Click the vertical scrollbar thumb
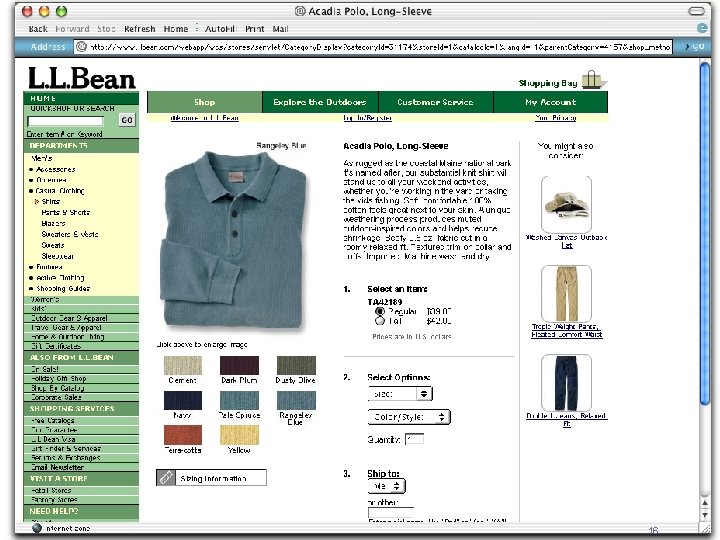The height and width of the screenshot is (540, 720). pyautogui.click(x=705, y=233)
